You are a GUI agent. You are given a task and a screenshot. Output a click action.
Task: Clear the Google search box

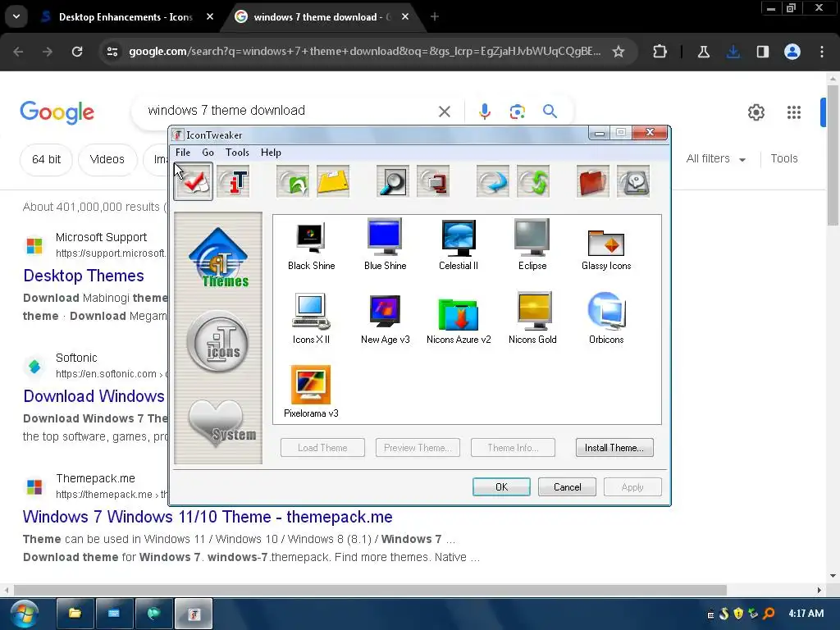pyautogui.click(x=445, y=112)
